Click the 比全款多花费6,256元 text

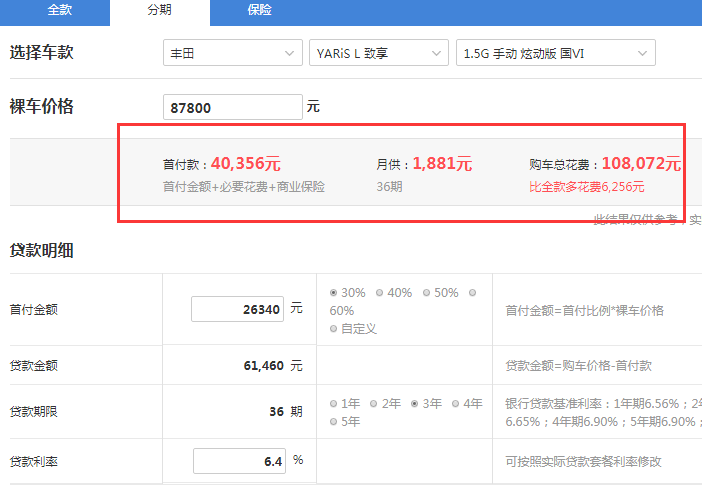point(586,187)
